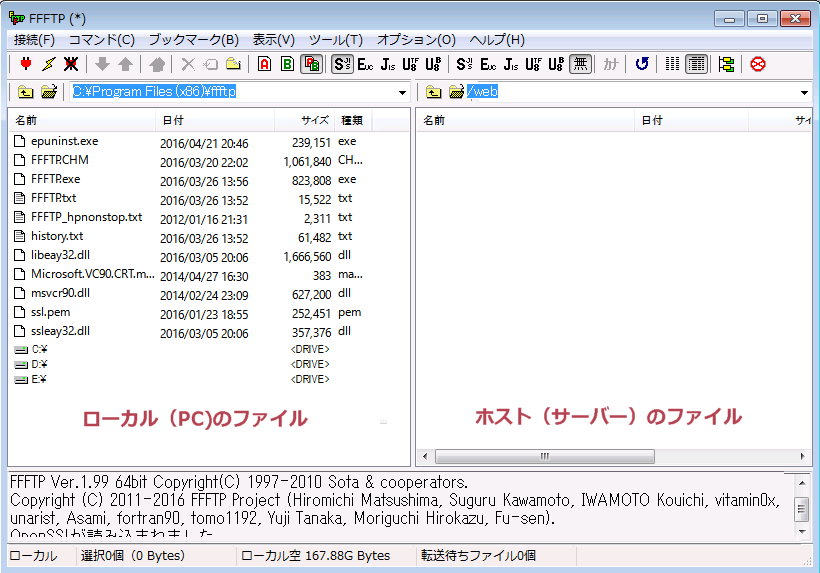
Task: Open the 接続(F) menu
Action: tap(34, 40)
